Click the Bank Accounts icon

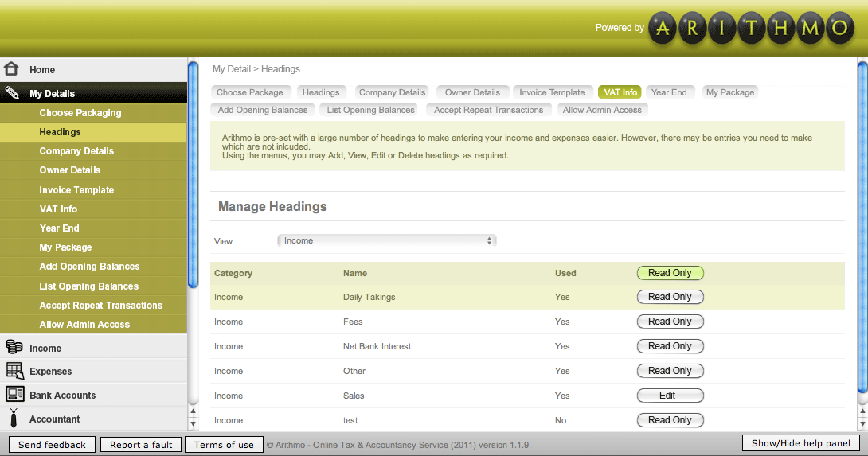14,394
